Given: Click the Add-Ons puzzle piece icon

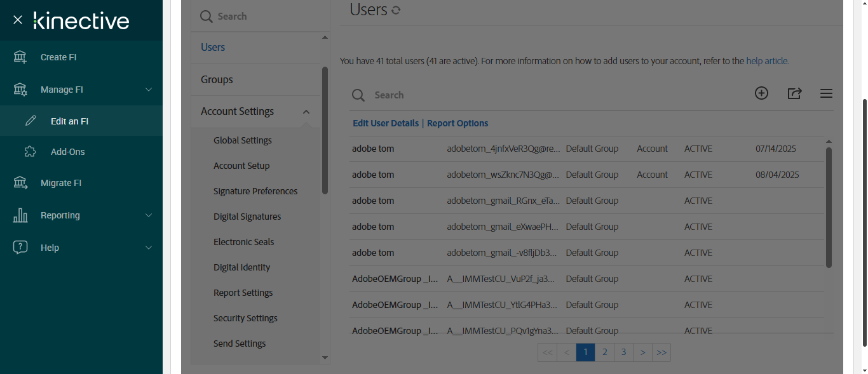Looking at the screenshot, I should point(30,152).
